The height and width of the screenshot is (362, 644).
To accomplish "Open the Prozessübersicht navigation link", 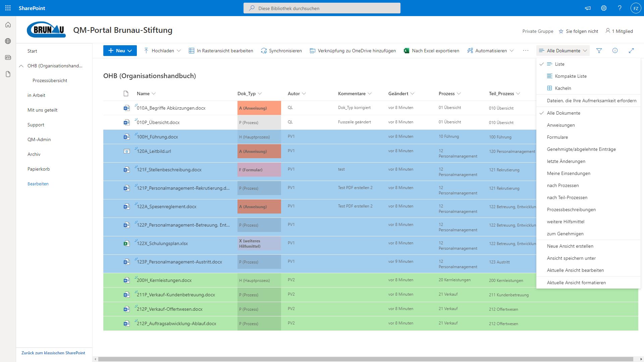I will [x=50, y=80].
